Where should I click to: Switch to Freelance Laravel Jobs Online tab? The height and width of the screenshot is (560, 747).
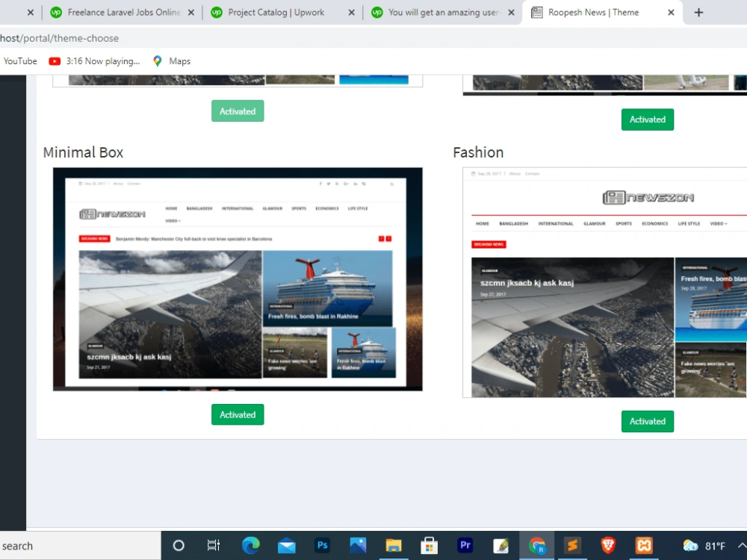pos(116,13)
